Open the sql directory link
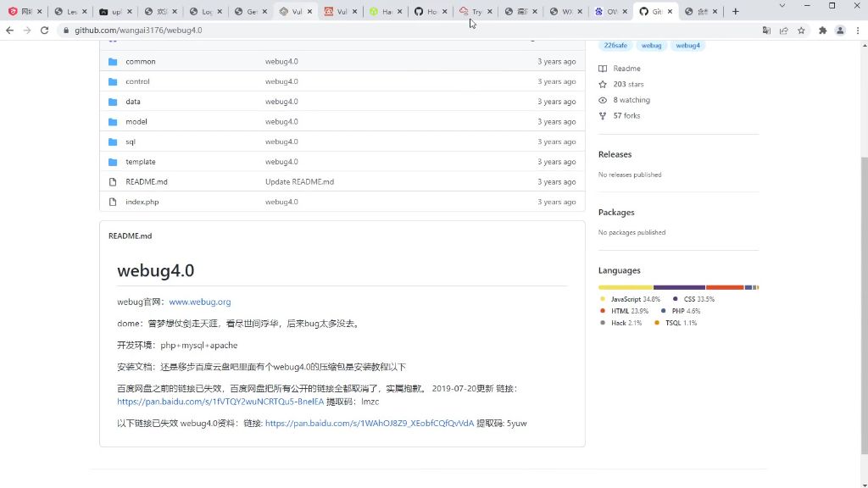The width and height of the screenshot is (868, 488). [x=130, y=141]
